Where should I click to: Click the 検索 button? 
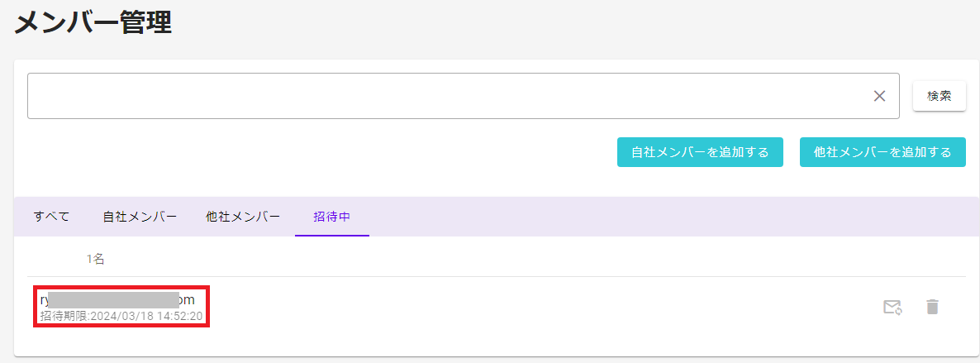point(940,96)
